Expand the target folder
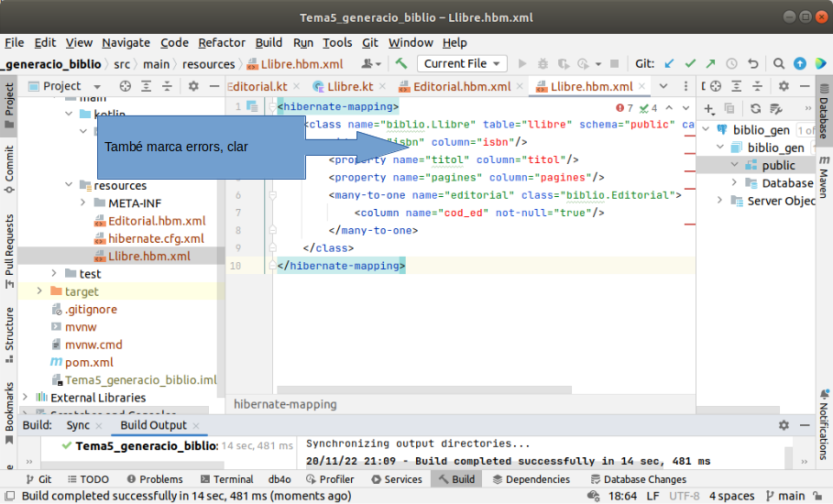 [39, 291]
